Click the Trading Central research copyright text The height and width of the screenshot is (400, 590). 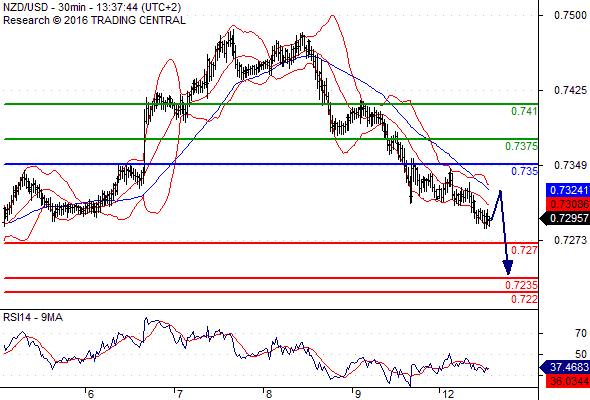pos(94,20)
